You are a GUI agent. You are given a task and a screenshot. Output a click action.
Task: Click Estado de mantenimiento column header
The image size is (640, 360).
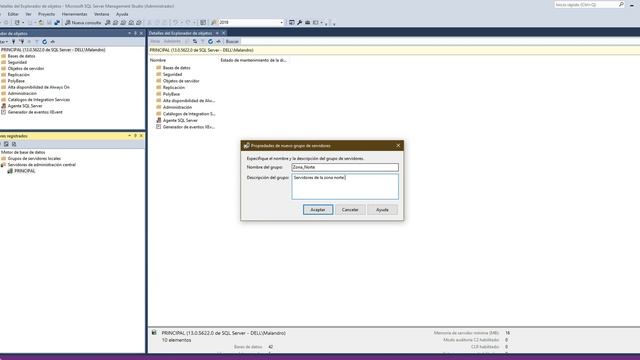pos(253,60)
